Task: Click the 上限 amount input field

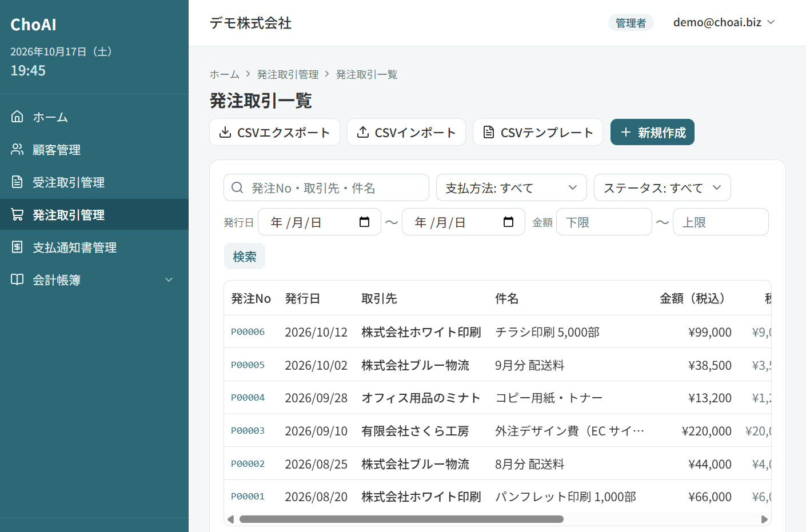Action: [x=721, y=222]
